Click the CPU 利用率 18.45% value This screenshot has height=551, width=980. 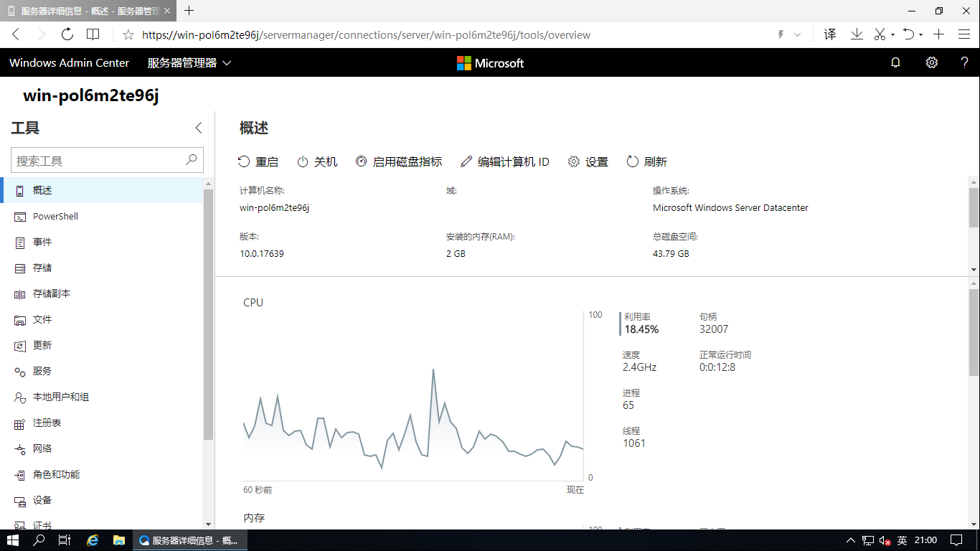[x=641, y=329]
